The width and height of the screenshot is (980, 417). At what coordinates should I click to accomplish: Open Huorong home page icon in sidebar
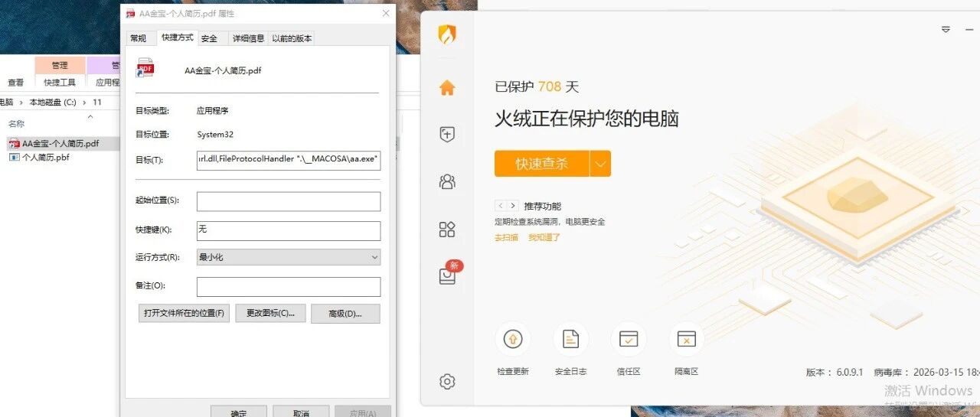pyautogui.click(x=447, y=87)
